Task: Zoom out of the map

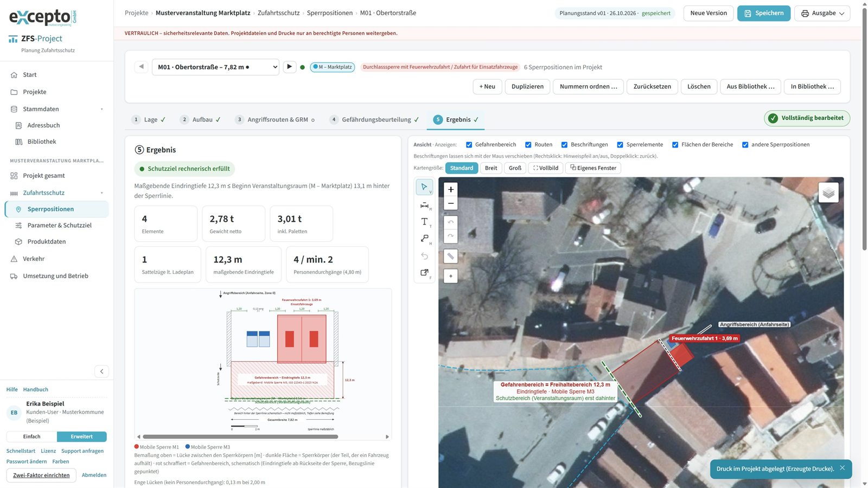Action: (451, 203)
